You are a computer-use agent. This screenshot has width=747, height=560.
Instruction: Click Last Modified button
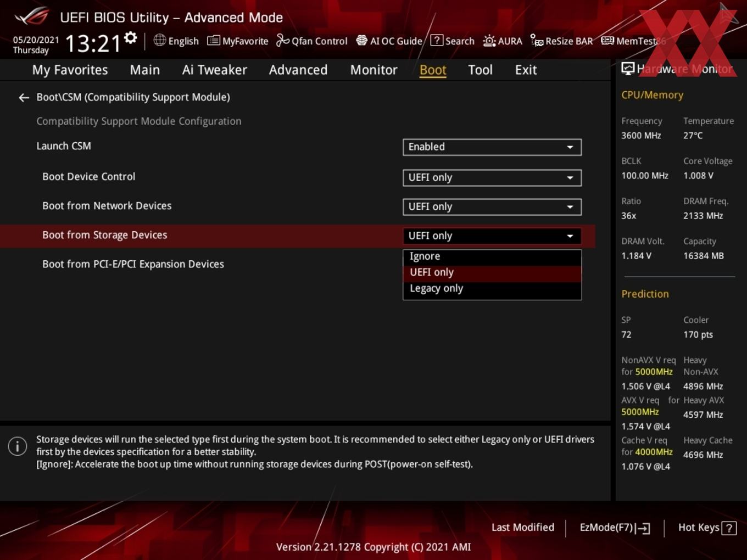click(x=523, y=528)
